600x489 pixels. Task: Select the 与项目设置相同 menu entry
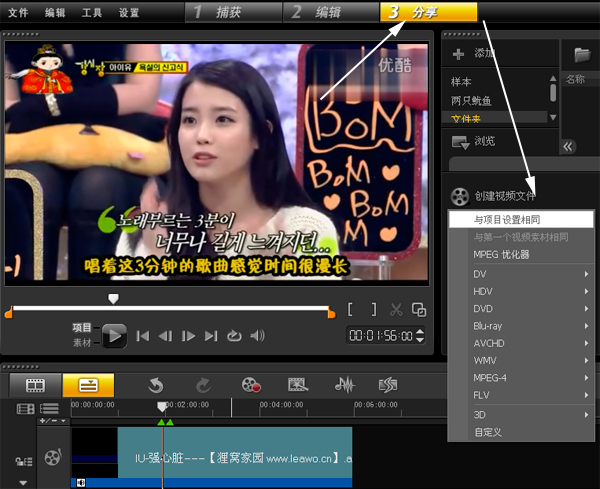[x=508, y=219]
